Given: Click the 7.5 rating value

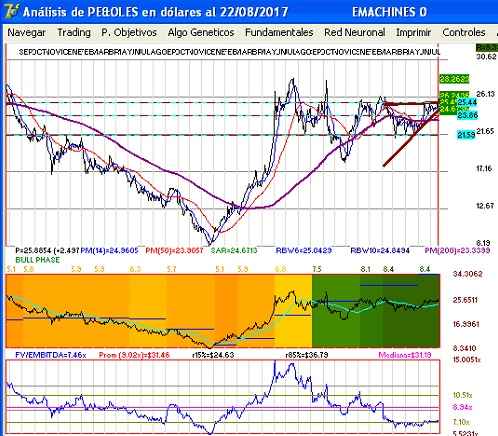Looking at the screenshot, I should coord(317,269).
